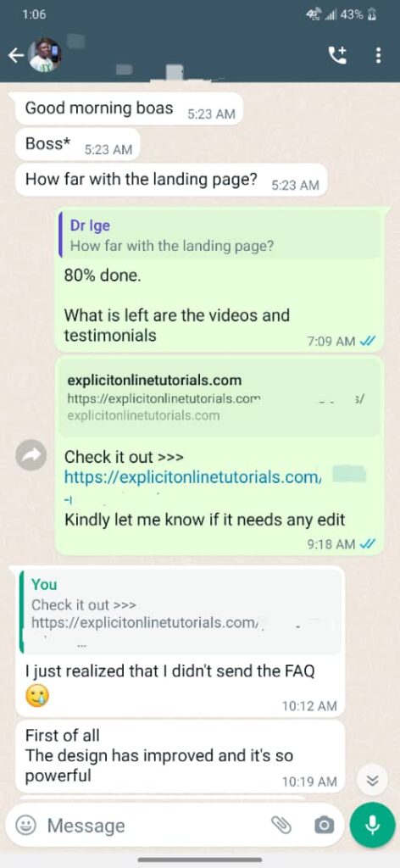Tap the explicitonlinetutorials.com link preview card
Screen dimensions: 400x868
(219, 397)
